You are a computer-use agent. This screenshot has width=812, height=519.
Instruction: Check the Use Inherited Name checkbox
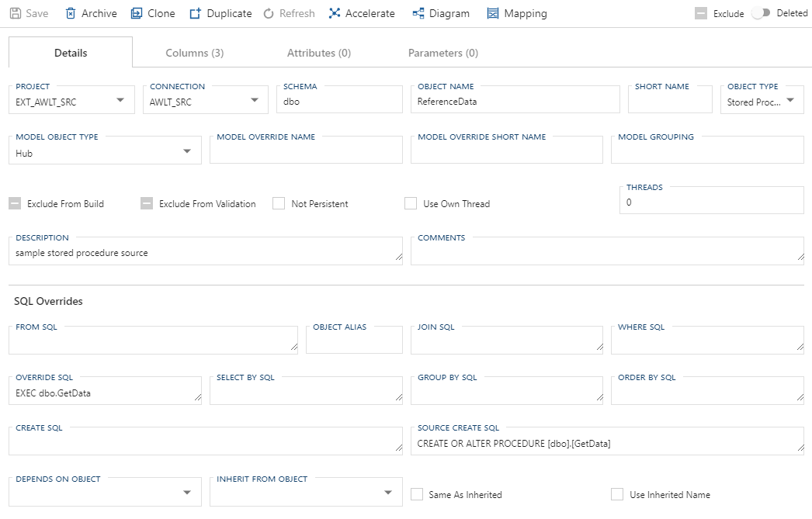(x=617, y=494)
